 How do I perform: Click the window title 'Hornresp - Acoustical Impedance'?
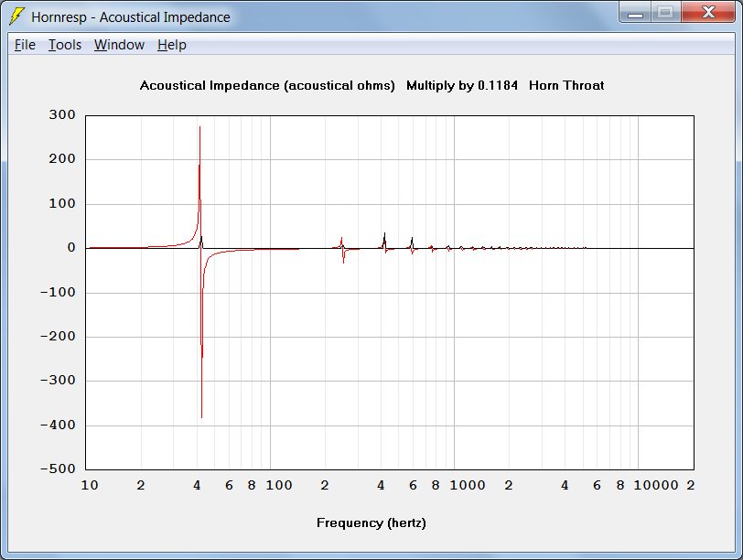pos(131,17)
